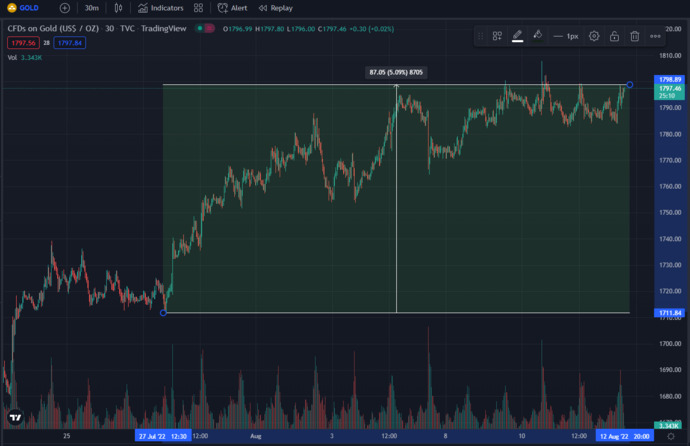
Task: Click the 87.05 (5.09%) 8705 measurement label
Action: (x=396, y=72)
